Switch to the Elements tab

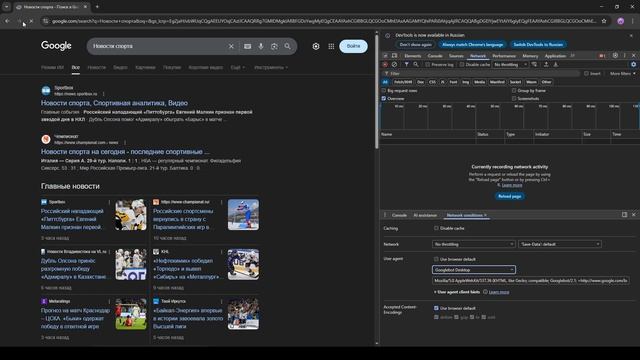[x=413, y=56]
